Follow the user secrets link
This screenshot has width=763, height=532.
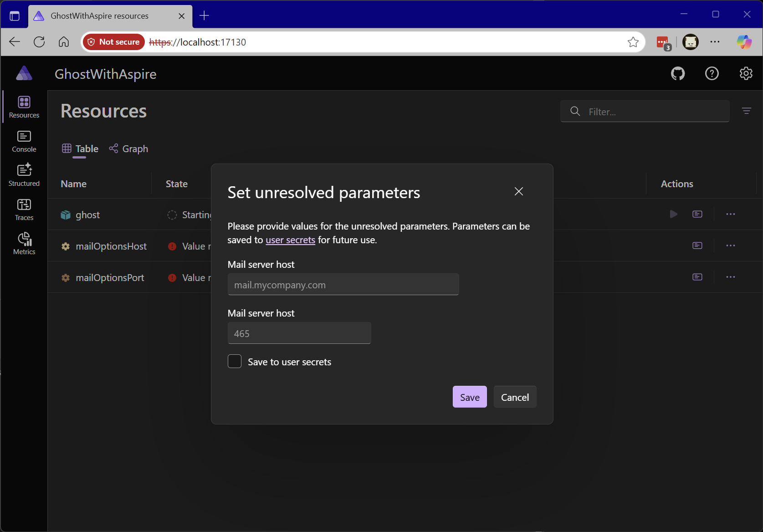point(290,240)
